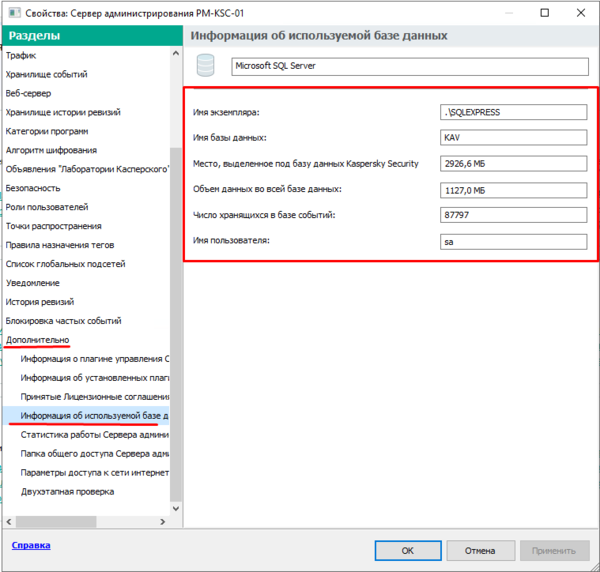Click Объем данных во всей базе label

click(267, 189)
